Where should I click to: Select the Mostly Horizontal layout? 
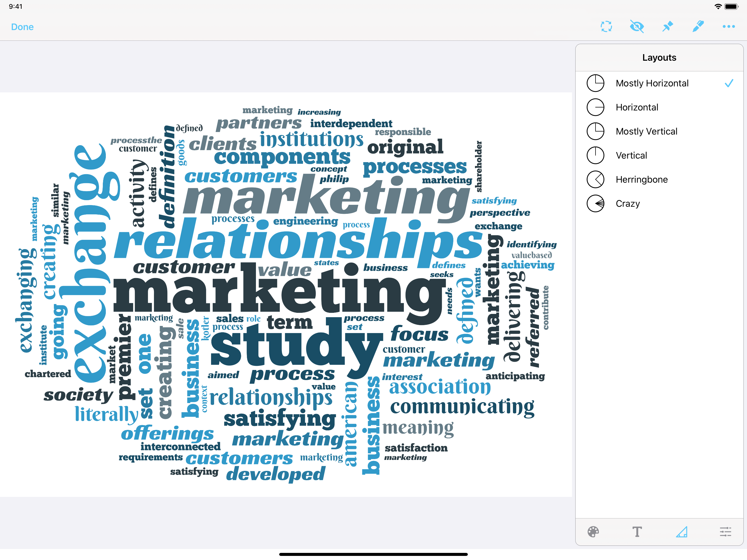(659, 83)
